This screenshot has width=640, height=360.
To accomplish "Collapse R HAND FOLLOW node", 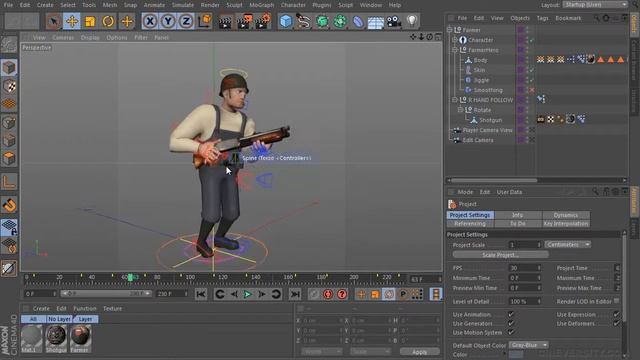I will click(x=455, y=100).
